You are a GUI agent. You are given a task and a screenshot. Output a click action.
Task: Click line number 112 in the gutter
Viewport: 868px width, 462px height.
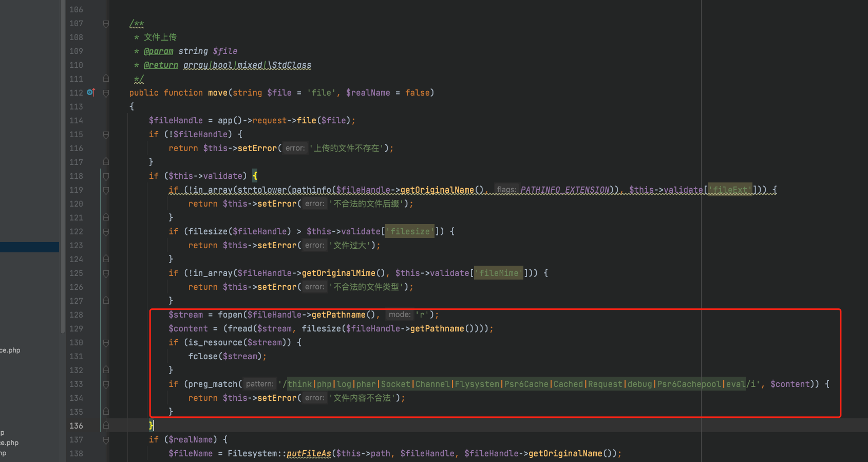(x=76, y=93)
